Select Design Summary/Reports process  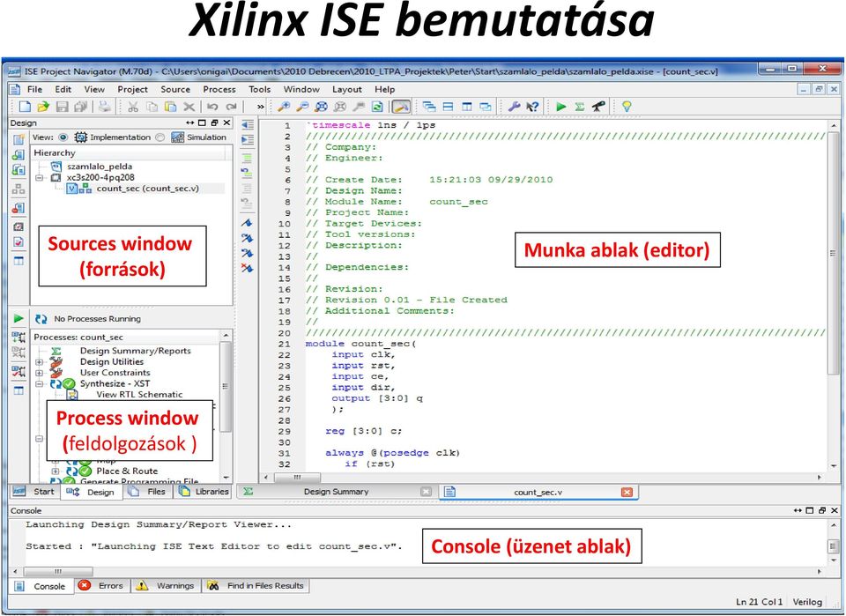[136, 351]
